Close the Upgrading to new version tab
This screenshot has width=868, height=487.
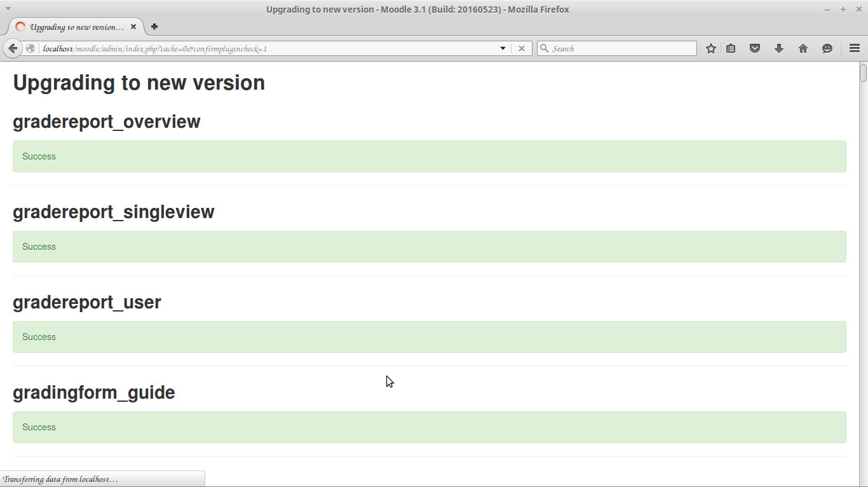133,27
